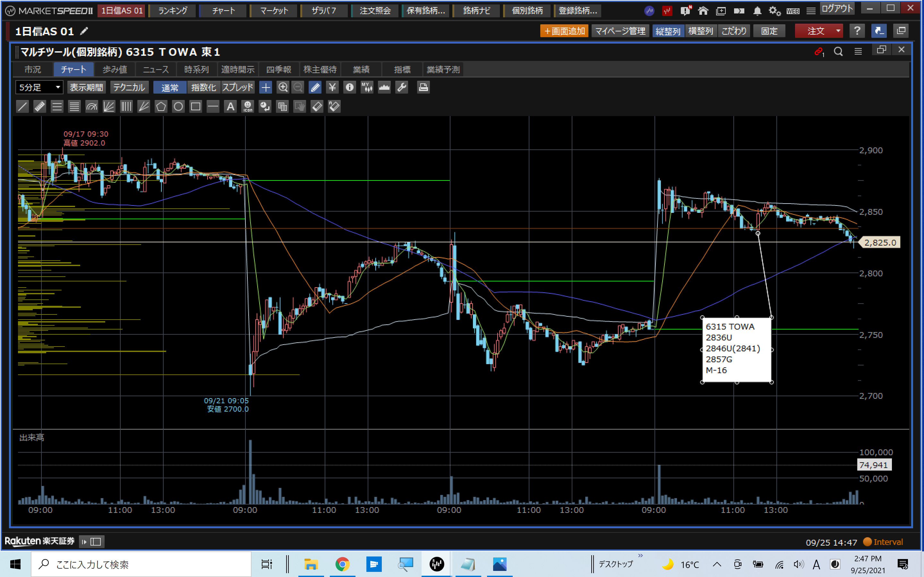Toggle the crosshair cursor button
The image size is (924, 577).
(265, 88)
